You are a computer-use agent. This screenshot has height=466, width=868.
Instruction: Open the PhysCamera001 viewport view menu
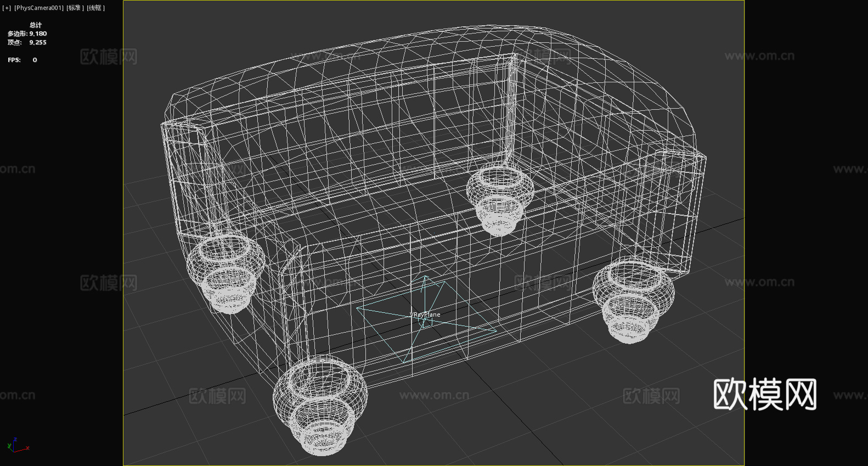(x=39, y=8)
